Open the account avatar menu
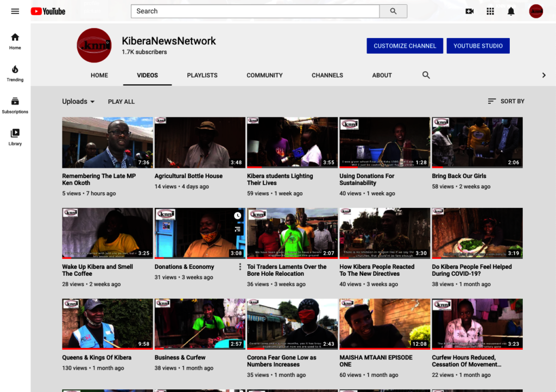This screenshot has height=392, width=556. tap(536, 11)
